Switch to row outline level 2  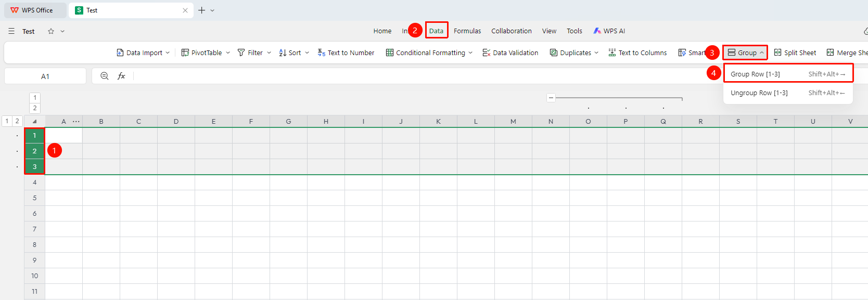(17, 121)
